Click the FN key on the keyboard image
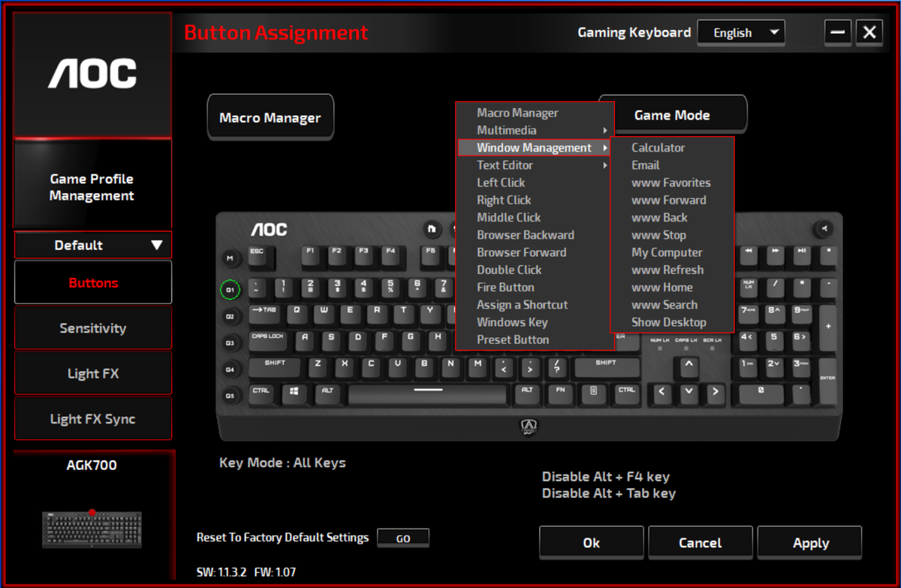 click(x=560, y=393)
